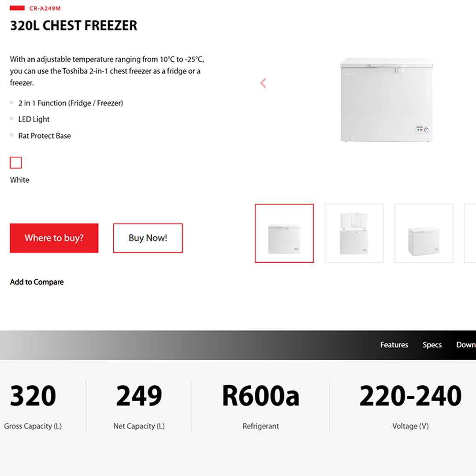
Task: Select the partially visible fourth thumbnail
Action: pyautogui.click(x=470, y=233)
